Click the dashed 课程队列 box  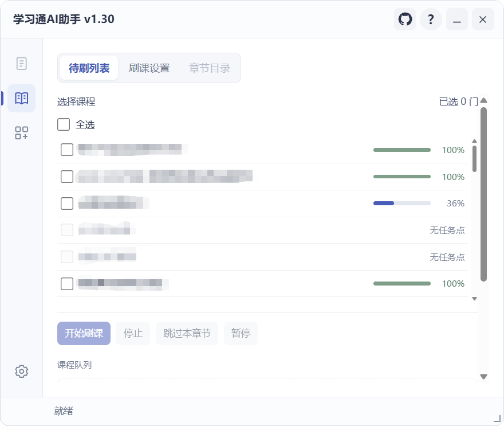[x=267, y=380]
